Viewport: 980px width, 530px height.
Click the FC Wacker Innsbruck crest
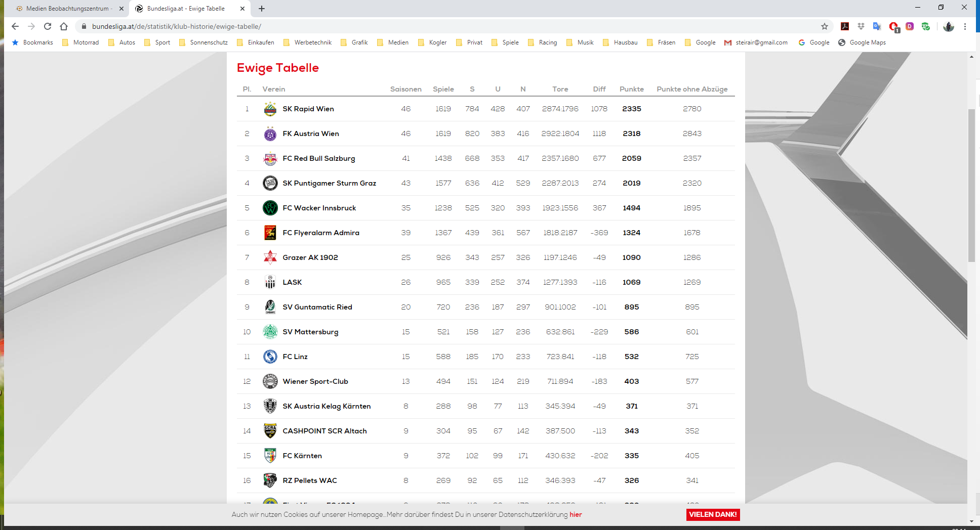point(270,208)
